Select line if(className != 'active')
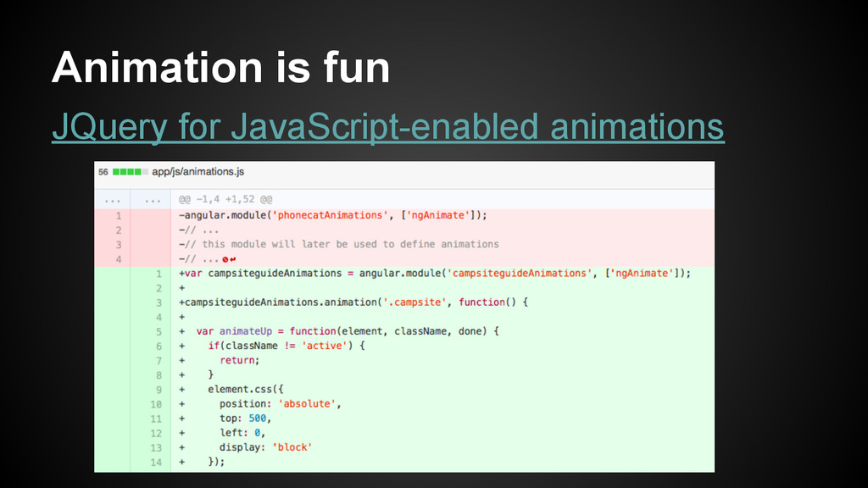 click(272, 346)
